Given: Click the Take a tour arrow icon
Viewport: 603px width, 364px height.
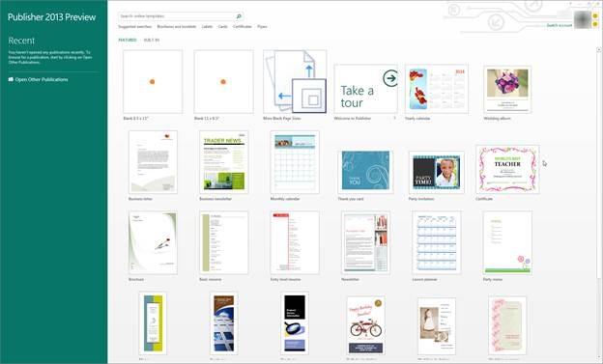Looking at the screenshot, I should coord(390,78).
